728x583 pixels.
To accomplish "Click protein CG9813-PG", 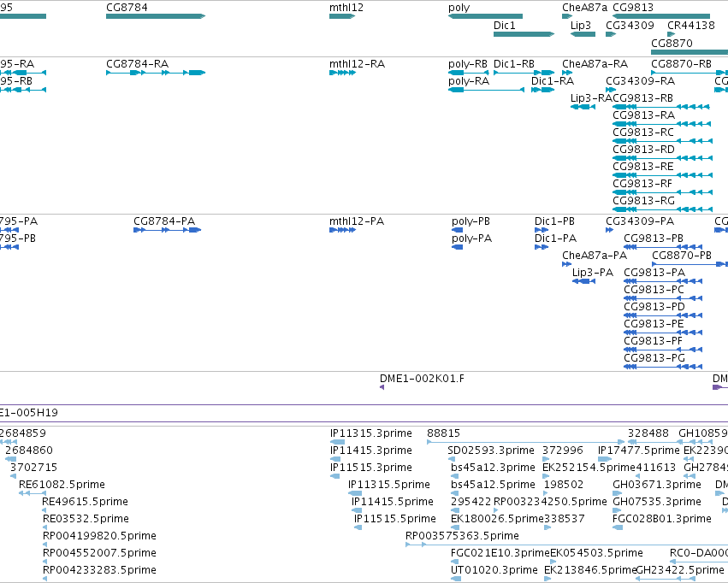I will [663, 367].
